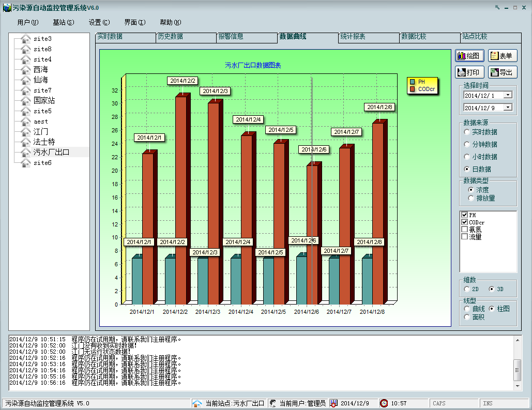Image resolution: width=532 pixels, height=410 pixels.
Task: Choose the 2D dimension radio option
Action: click(x=467, y=289)
